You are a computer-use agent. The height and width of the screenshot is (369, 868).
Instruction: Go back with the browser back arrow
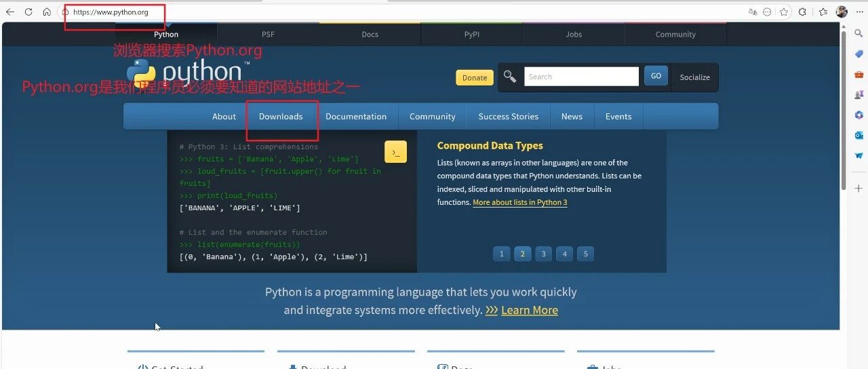10,12
